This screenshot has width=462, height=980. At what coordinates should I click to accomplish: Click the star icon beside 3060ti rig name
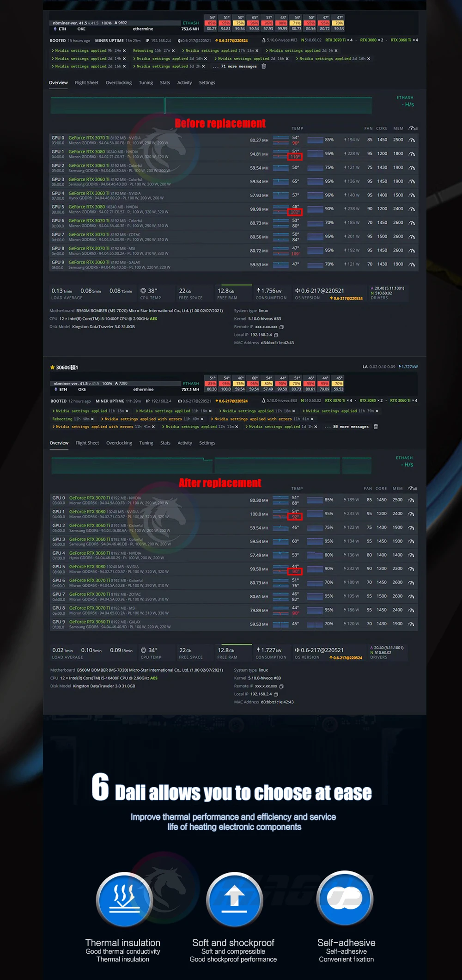pos(53,367)
